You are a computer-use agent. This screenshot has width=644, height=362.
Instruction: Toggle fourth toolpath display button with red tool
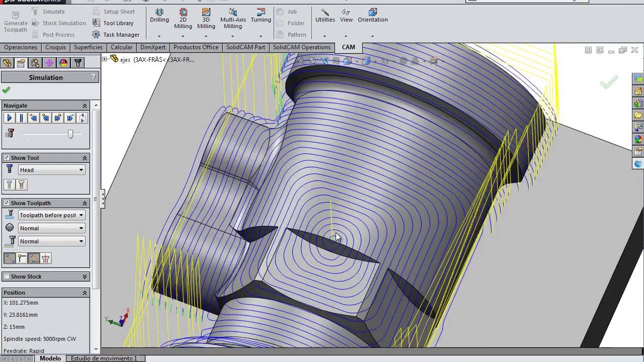pos(46,258)
